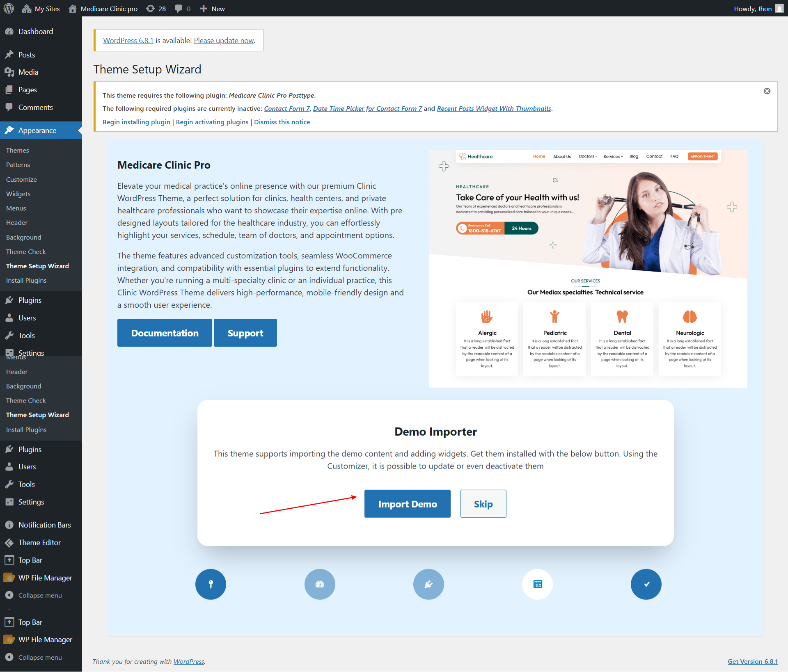Screen dimensions: 788x672
Task: Skip the demo import
Action: 483,503
